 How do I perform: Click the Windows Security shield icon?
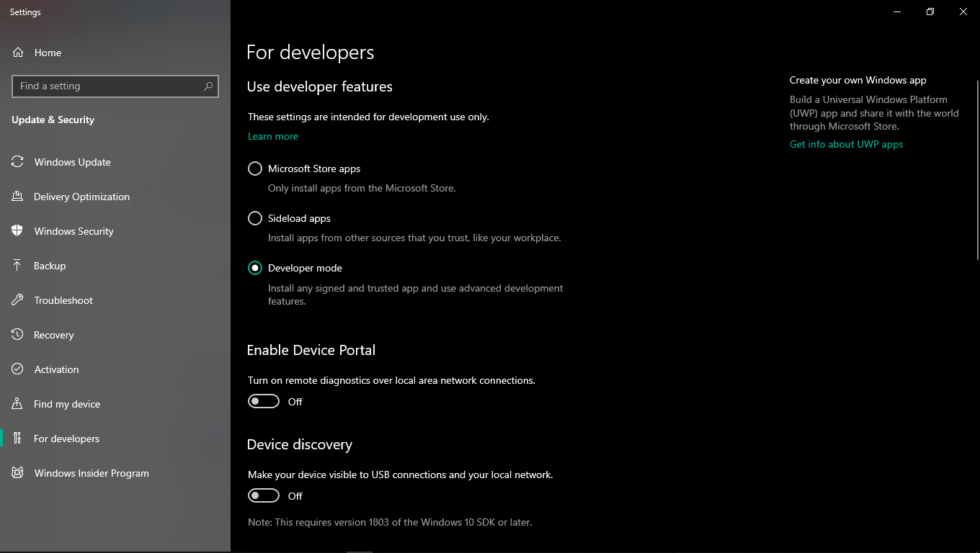tap(17, 231)
